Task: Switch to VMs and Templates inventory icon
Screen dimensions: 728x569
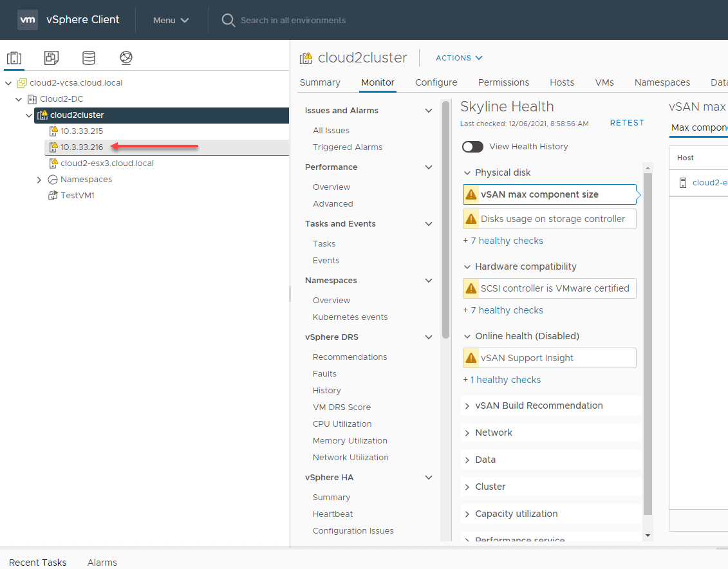Action: point(51,58)
